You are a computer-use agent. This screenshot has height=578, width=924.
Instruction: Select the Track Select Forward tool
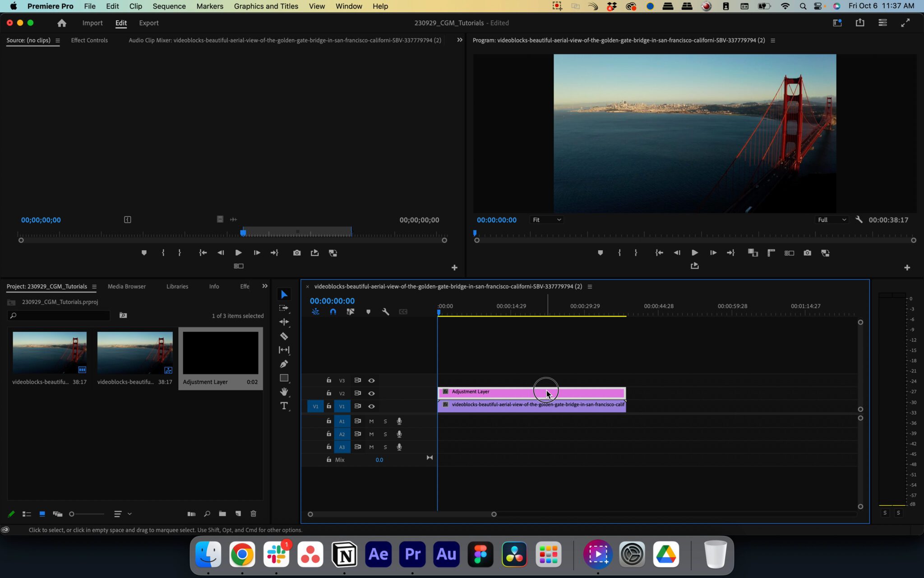pos(284,308)
